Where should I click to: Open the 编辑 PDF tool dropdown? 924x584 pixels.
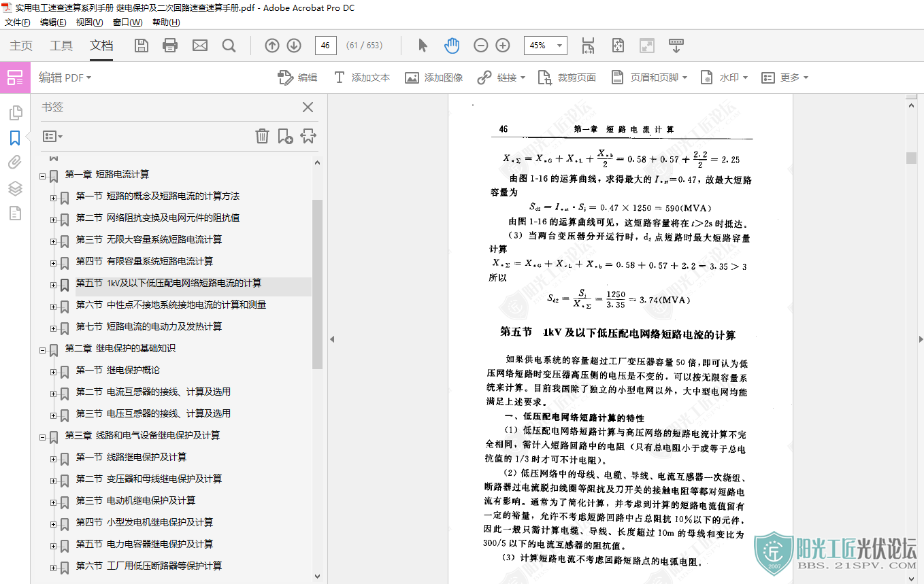pyautogui.click(x=65, y=78)
